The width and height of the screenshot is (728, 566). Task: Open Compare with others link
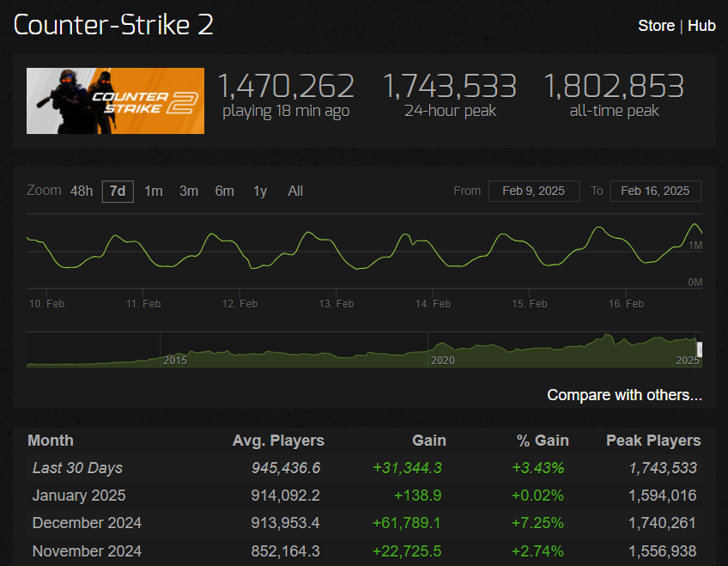624,395
